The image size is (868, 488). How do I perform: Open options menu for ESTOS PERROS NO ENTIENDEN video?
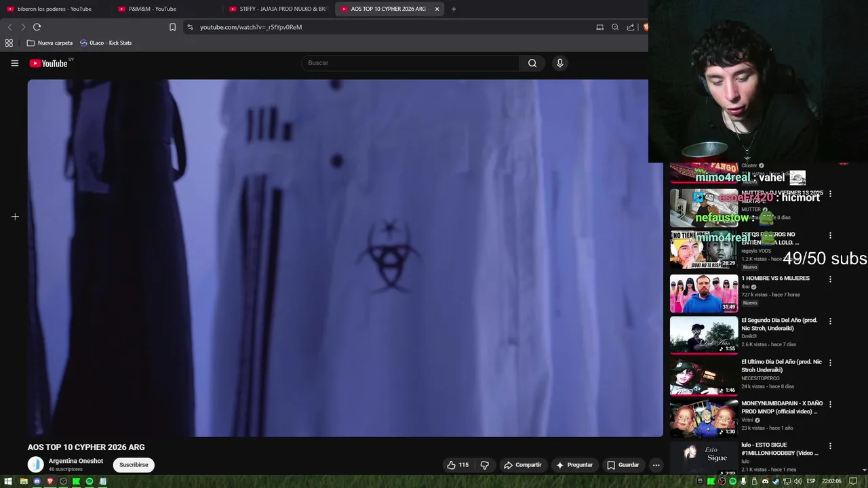pos(830,235)
